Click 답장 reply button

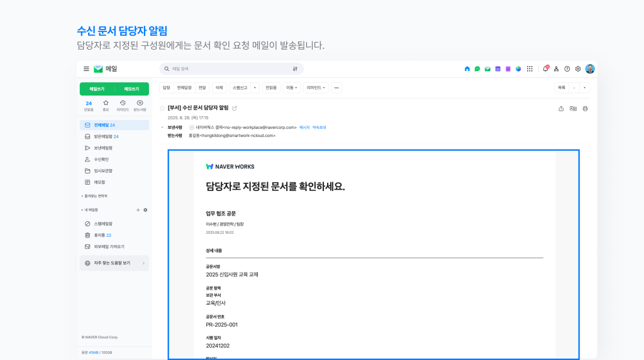pyautogui.click(x=166, y=88)
